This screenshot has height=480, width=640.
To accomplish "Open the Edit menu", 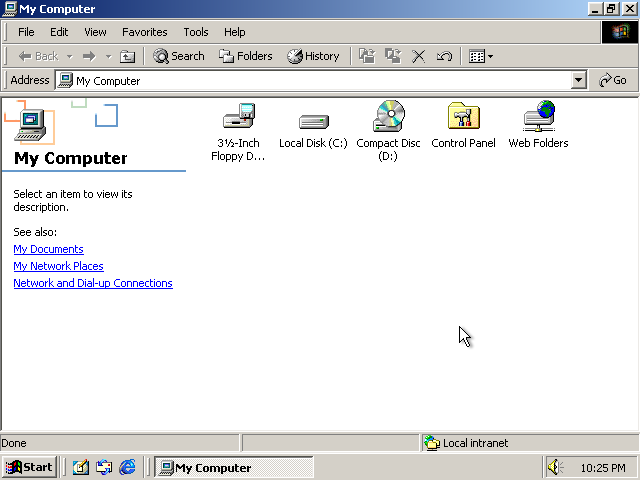I will (x=59, y=32).
